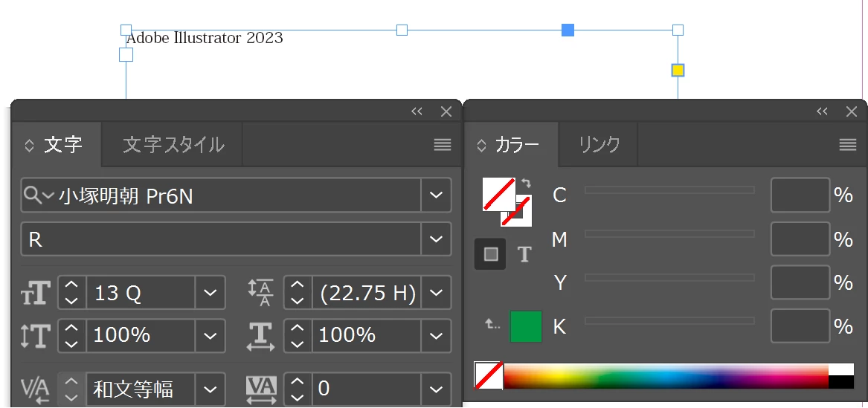Close the Character (文字) panel
Viewport: 868px width, 408px height.
click(446, 111)
